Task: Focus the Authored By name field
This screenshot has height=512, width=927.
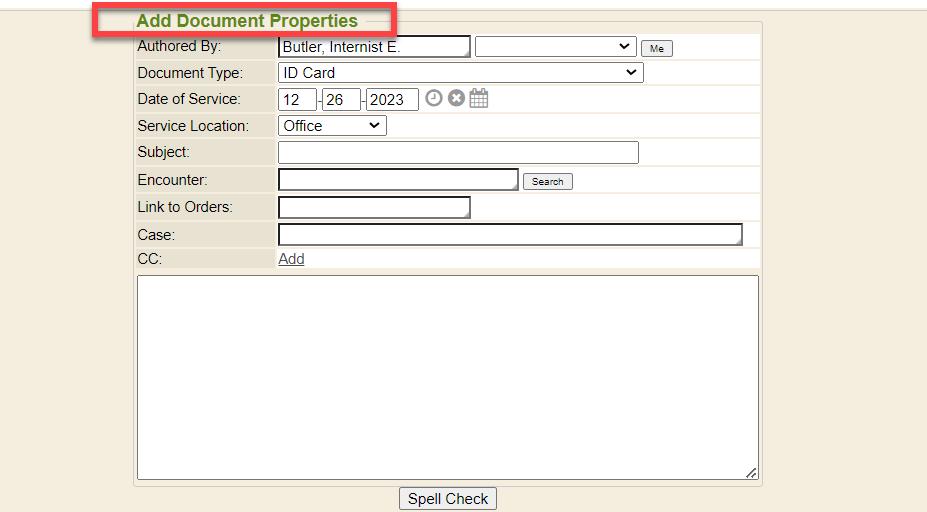Action: coord(373,46)
